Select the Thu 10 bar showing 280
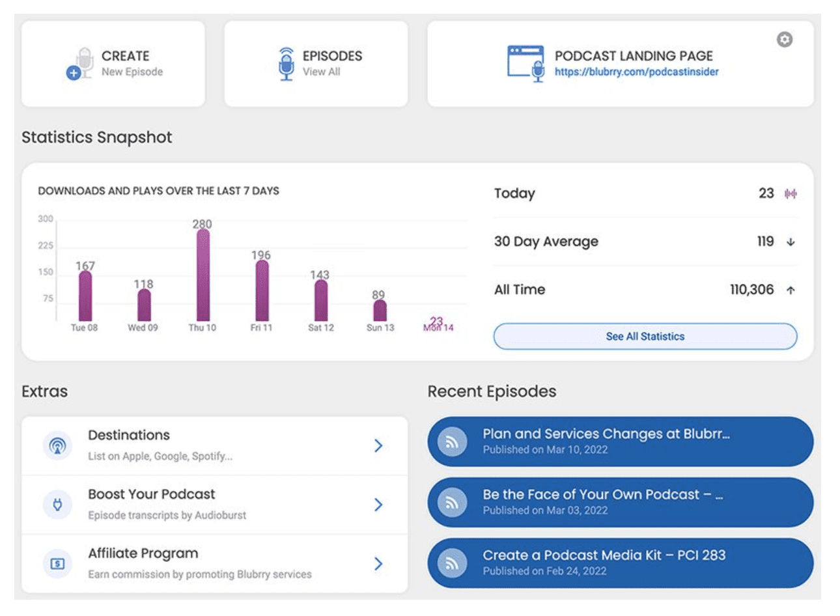 pyautogui.click(x=203, y=275)
